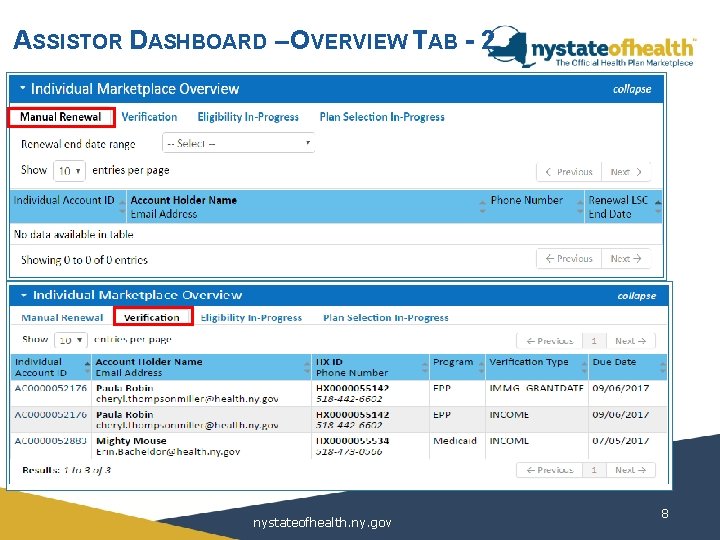The image size is (720, 540).
Task: Click Previous button beside Showing 0 entries
Action: coord(569,259)
